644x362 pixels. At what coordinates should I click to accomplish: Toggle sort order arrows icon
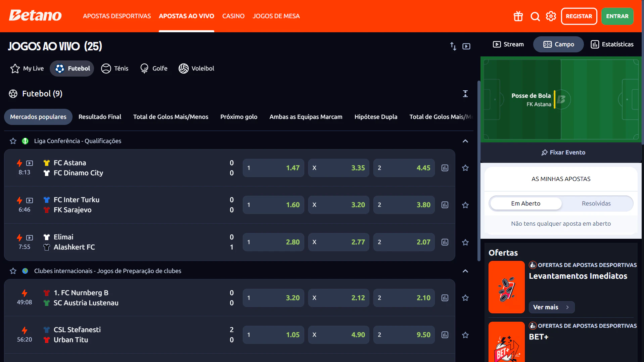pos(453,46)
